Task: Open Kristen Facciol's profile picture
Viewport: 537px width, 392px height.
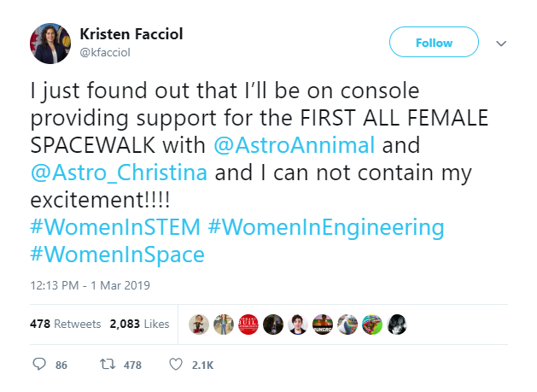Action: [50, 43]
